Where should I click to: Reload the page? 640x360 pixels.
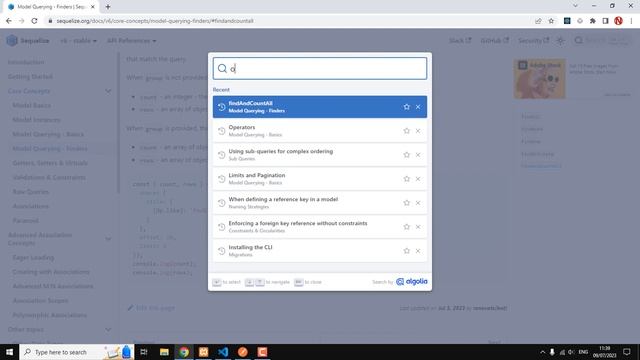pyautogui.click(x=34, y=21)
